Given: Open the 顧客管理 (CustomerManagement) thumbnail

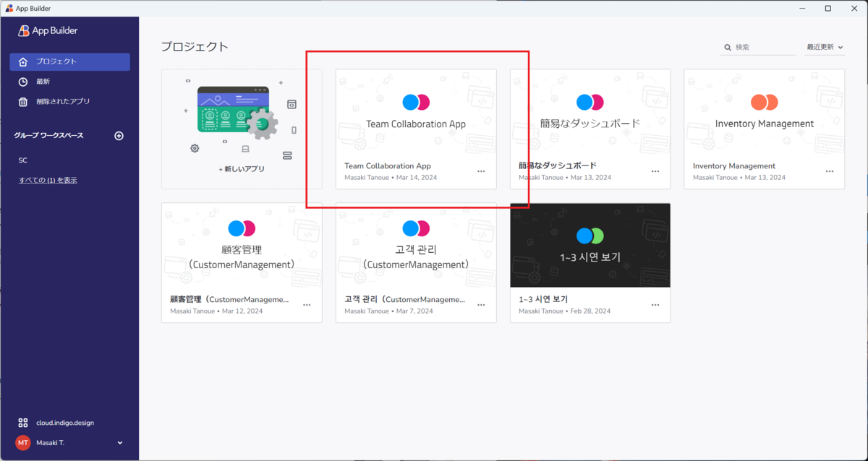Looking at the screenshot, I should tap(242, 246).
